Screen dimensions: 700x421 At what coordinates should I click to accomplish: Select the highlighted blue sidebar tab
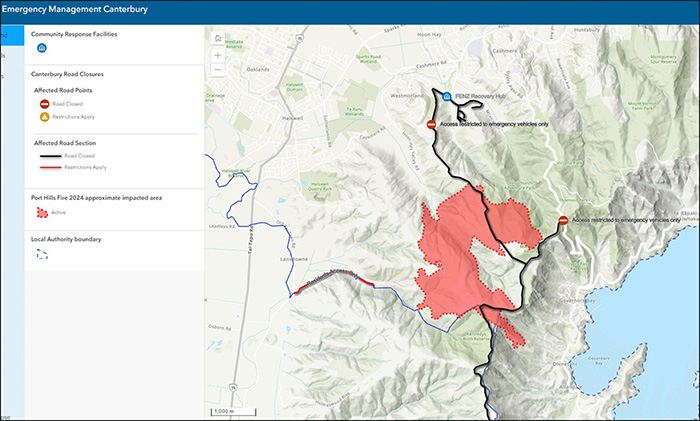pyautogui.click(x=11, y=35)
